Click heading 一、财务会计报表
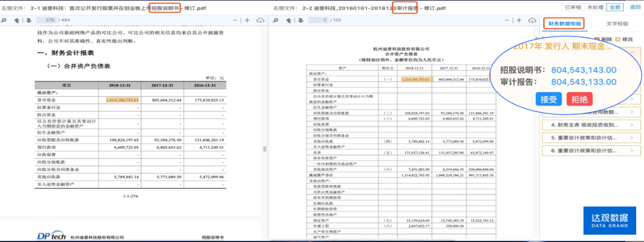This screenshot has width=644, height=242. coord(66,53)
